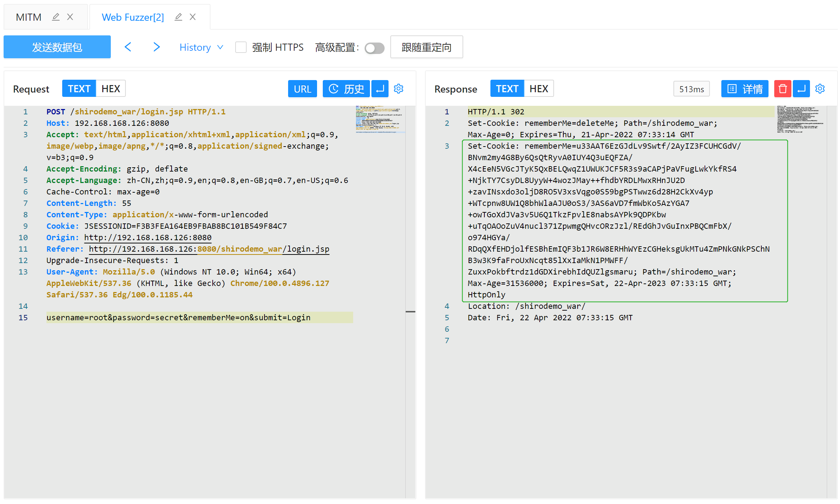Click the previous request left arrow

coord(128,47)
